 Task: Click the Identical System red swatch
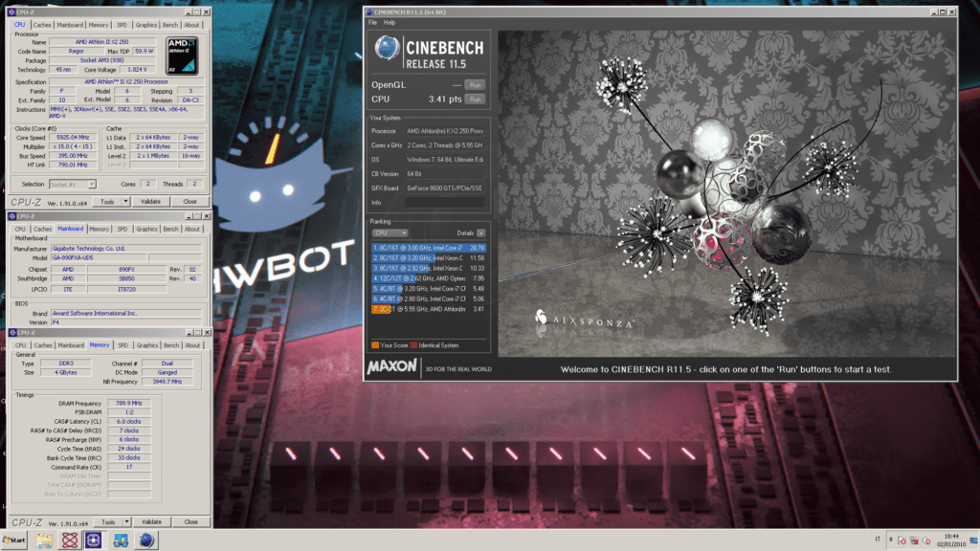pos(413,344)
